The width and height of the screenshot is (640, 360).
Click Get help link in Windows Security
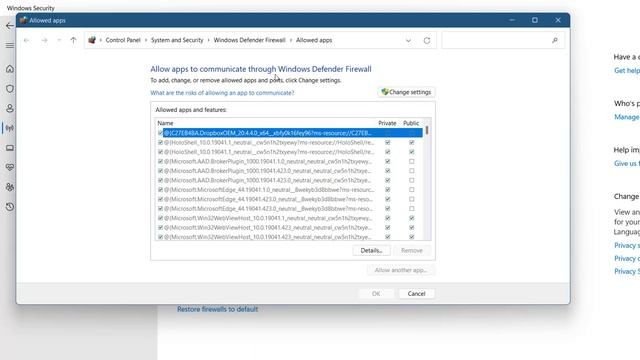[x=627, y=71]
